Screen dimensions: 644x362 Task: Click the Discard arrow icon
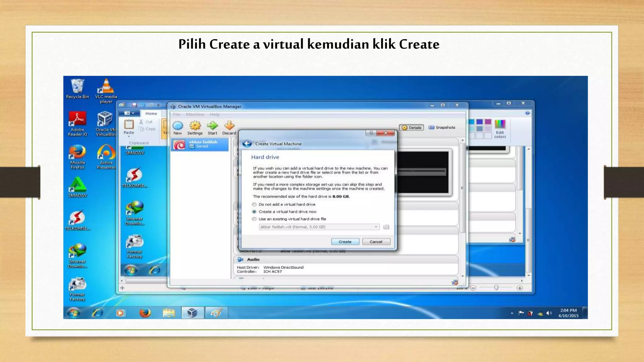[229, 128]
